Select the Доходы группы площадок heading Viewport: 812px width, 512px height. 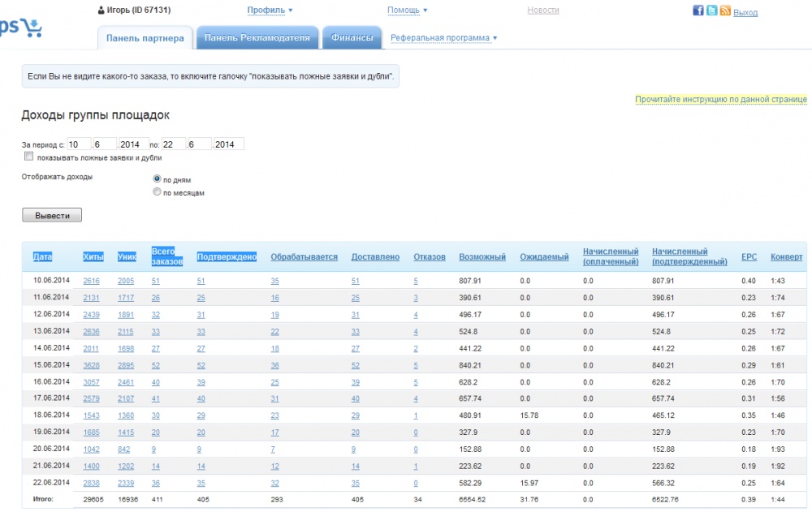pyautogui.click(x=95, y=115)
